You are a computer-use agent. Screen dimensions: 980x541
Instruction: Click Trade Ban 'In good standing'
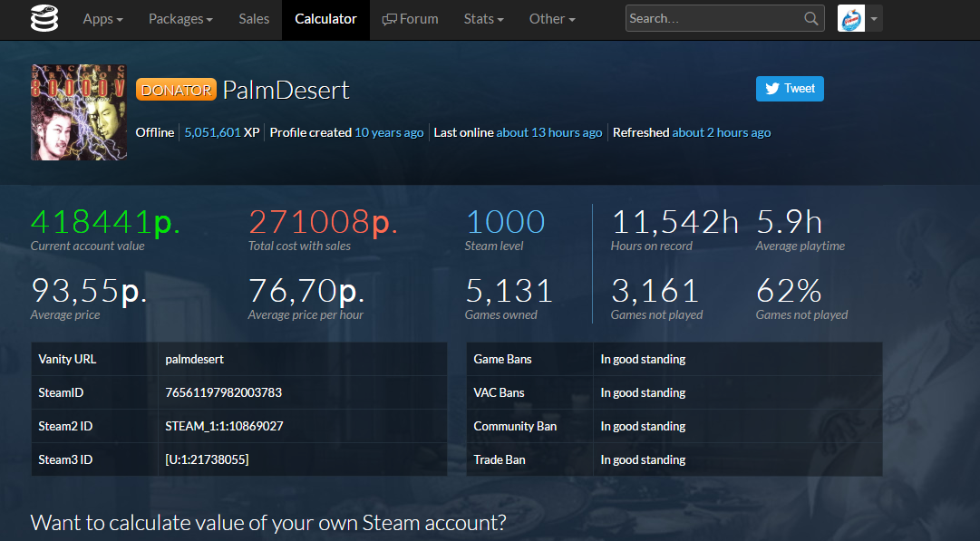643,459
